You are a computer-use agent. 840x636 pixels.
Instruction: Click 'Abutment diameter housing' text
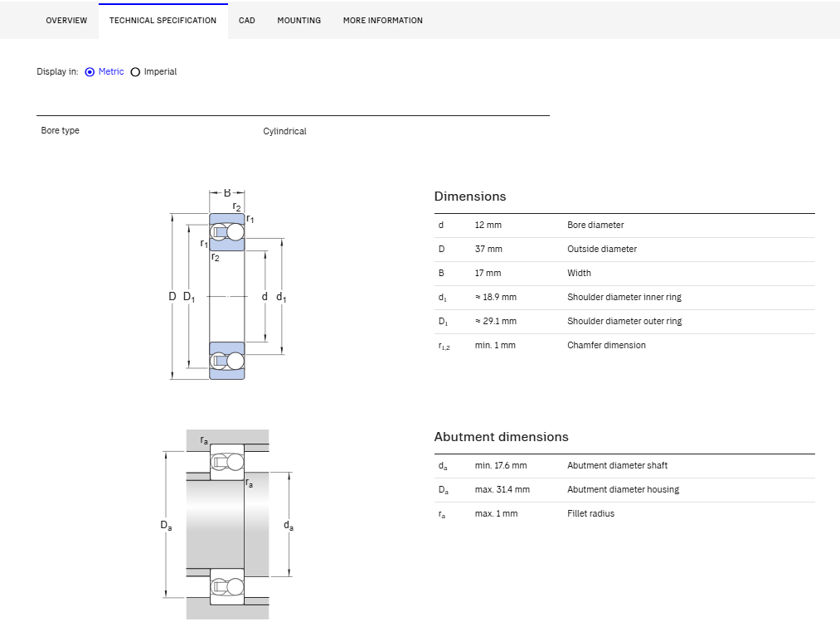pos(623,490)
